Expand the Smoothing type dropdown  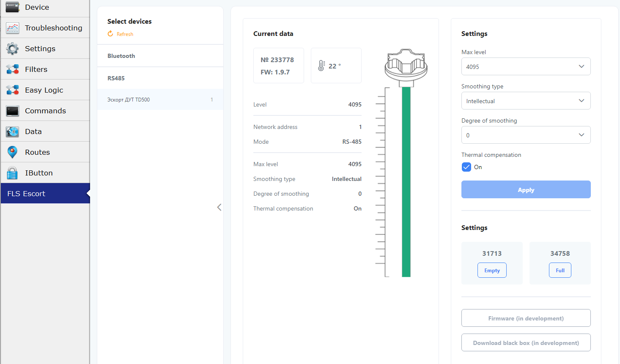click(526, 101)
